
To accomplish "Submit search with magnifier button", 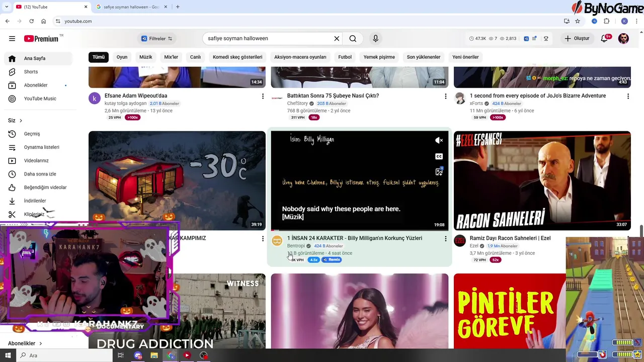I will 353,39.
